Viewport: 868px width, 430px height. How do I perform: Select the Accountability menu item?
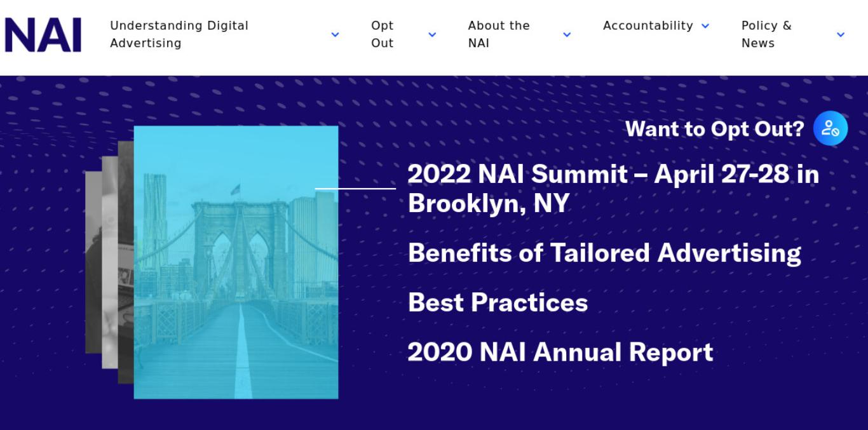click(x=648, y=26)
